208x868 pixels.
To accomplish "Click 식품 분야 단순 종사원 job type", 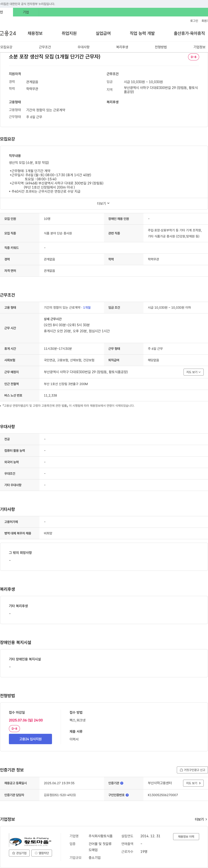I will click(58, 233).
